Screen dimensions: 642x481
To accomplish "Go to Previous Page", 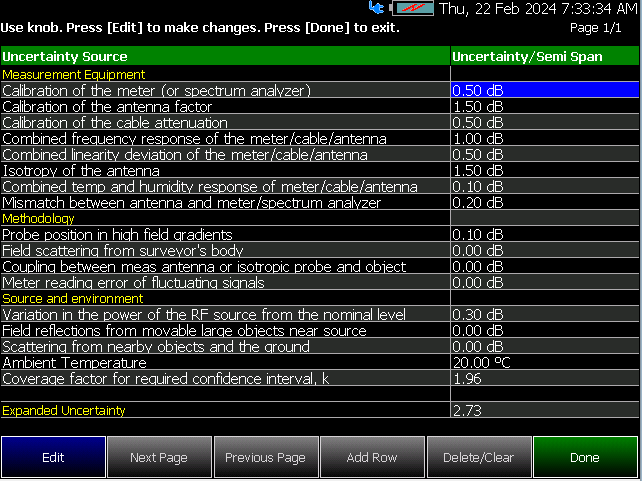I will click(266, 457).
